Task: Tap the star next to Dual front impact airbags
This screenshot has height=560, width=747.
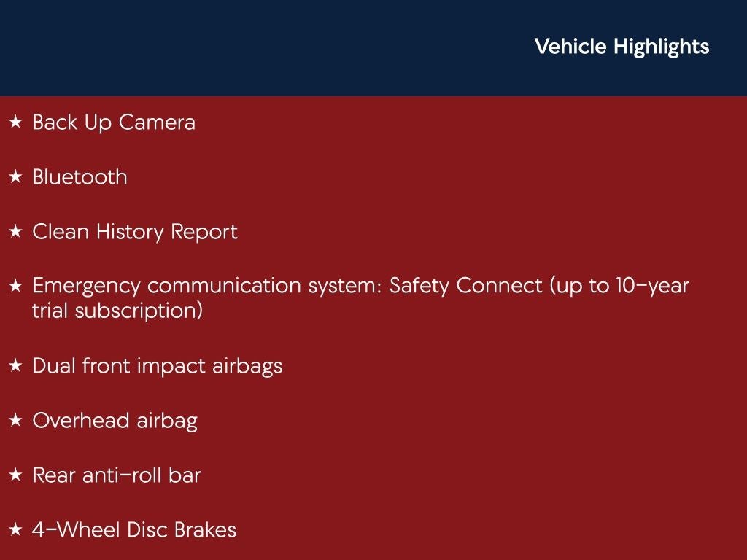Action: point(15,366)
